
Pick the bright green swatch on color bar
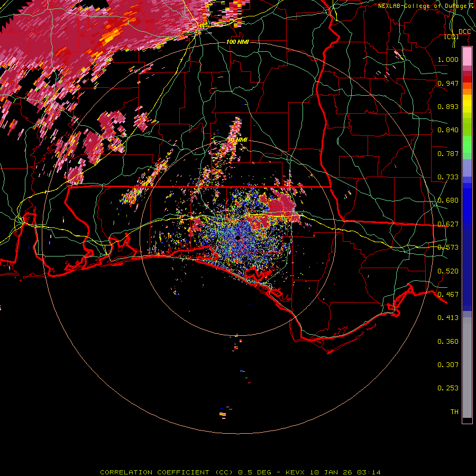point(467,144)
